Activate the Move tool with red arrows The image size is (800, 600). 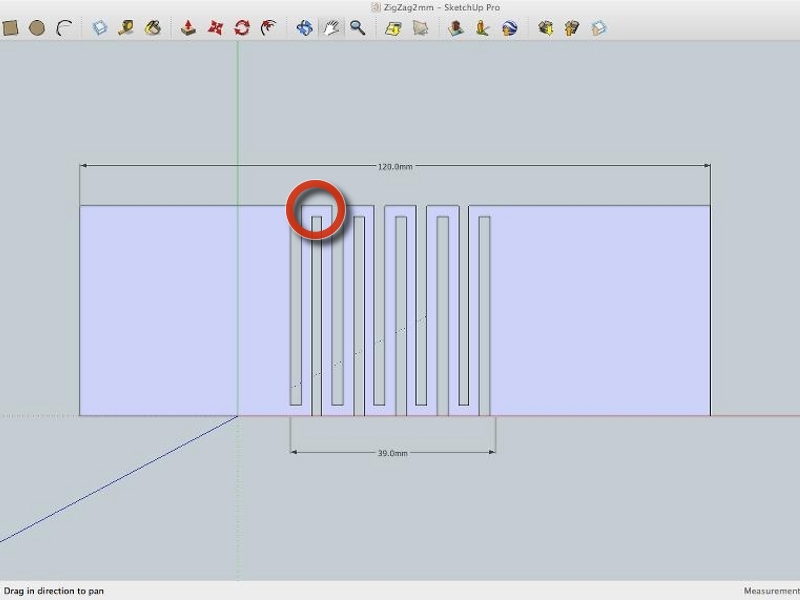[215, 28]
